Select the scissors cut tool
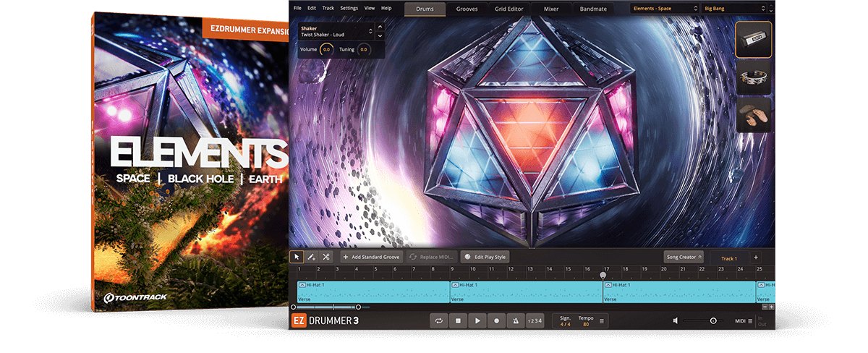868x353 pixels. coord(326,257)
